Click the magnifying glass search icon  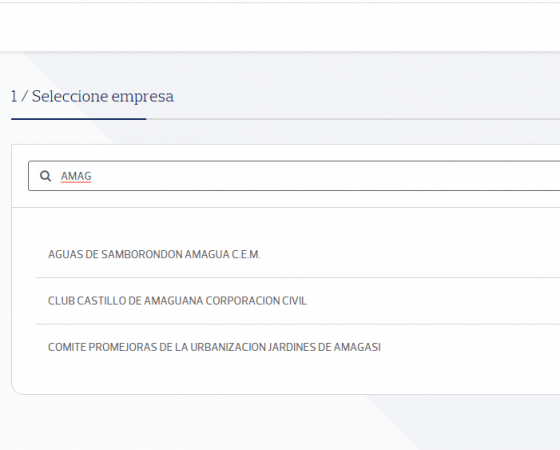(45, 176)
